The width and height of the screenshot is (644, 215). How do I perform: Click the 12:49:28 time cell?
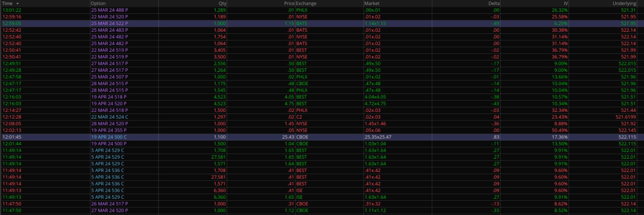coord(12,70)
